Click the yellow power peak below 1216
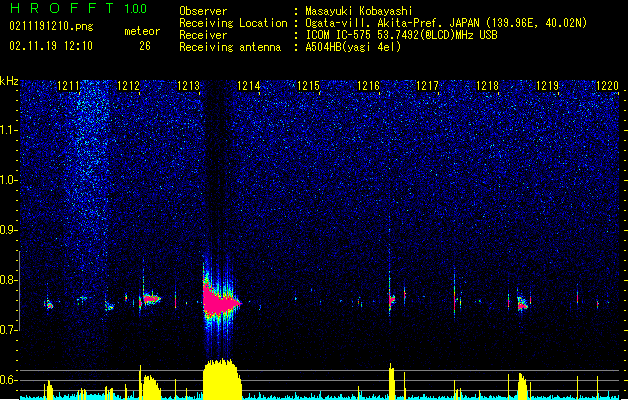 click(x=392, y=381)
